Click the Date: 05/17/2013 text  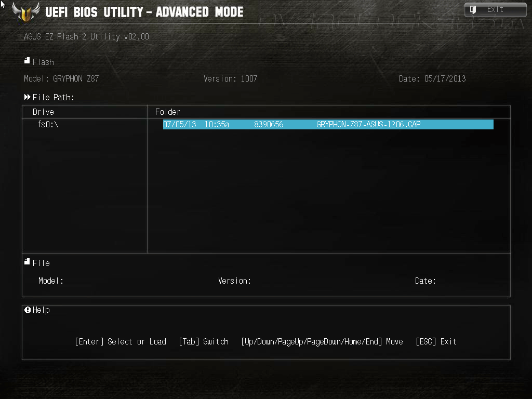click(432, 79)
